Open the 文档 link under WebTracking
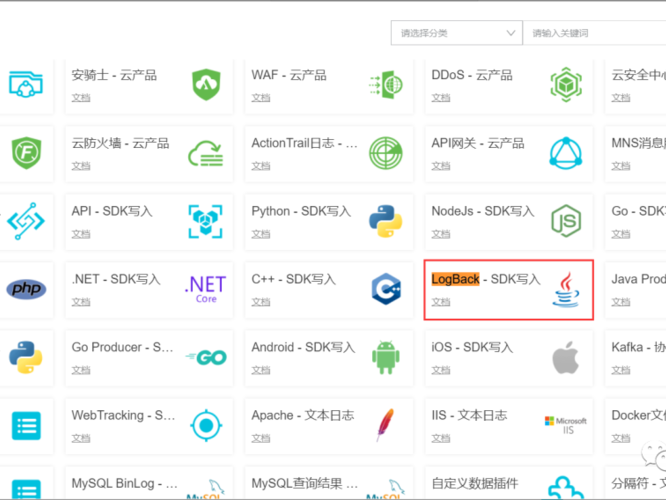Screen dimensions: 666x500 pos(81,438)
